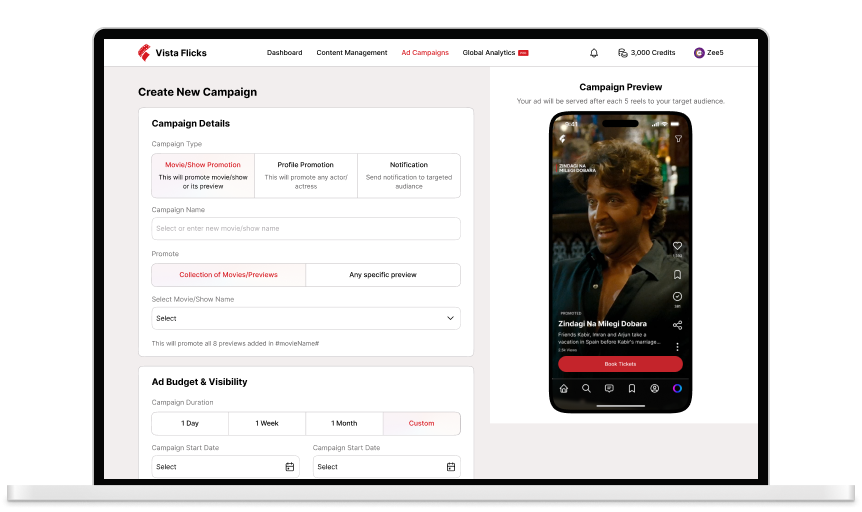Select Movie/Show Promotion campaign type
The height and width of the screenshot is (512, 862).
click(203, 175)
